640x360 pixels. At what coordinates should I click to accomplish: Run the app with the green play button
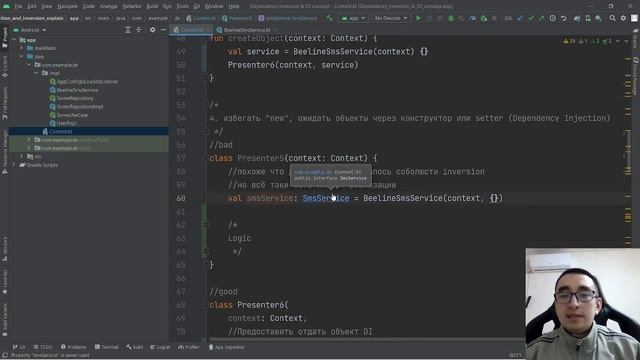[x=418, y=18]
